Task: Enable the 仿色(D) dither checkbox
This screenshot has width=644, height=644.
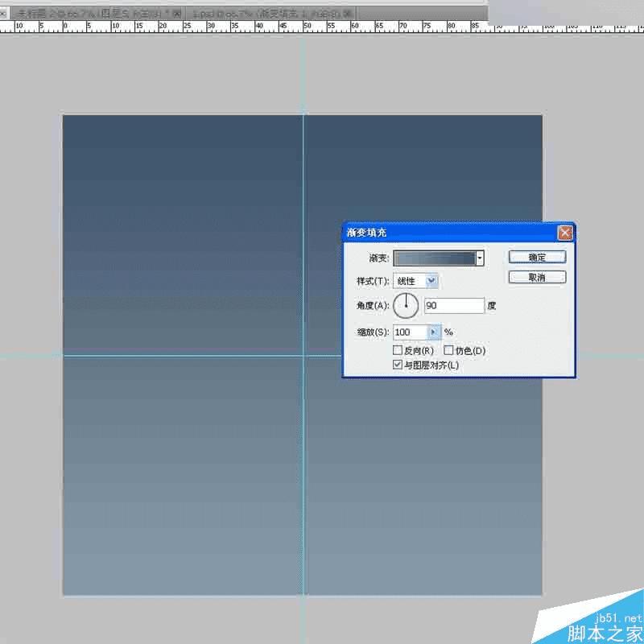Action: click(448, 350)
